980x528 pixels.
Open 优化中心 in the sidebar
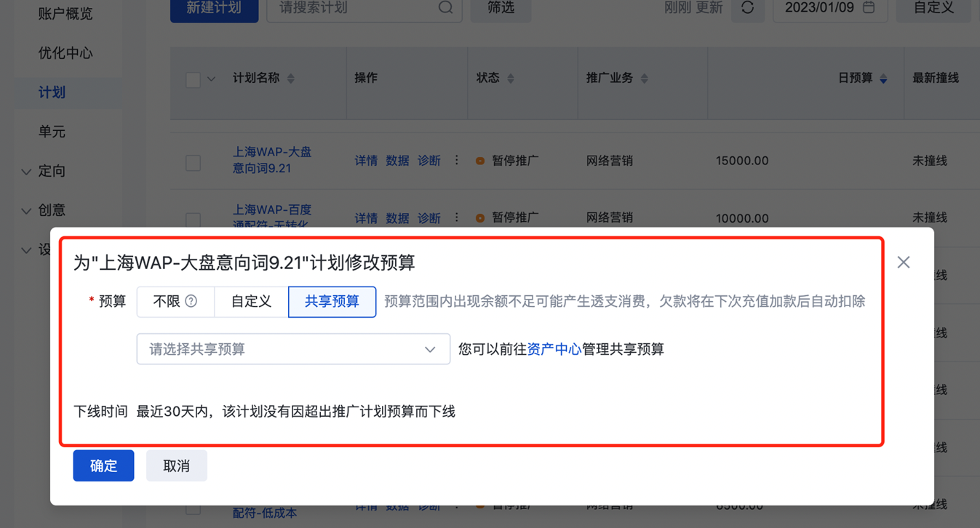(65, 53)
